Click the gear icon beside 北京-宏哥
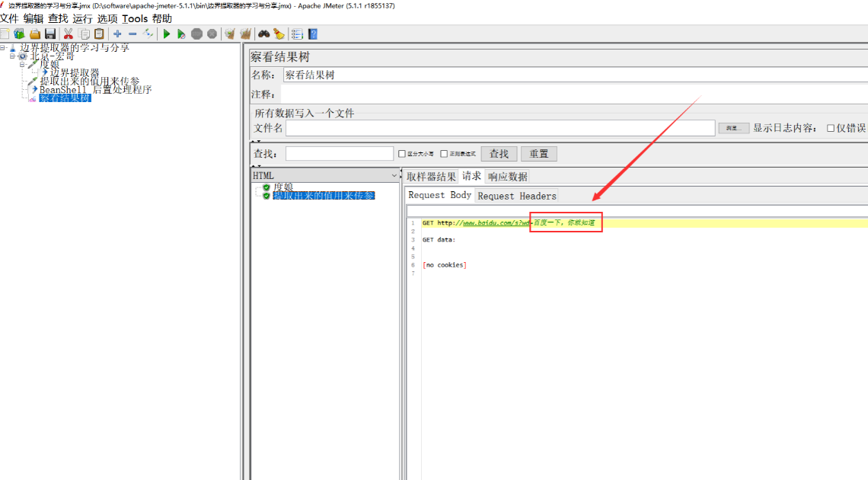The height and width of the screenshot is (480, 868). (23, 56)
